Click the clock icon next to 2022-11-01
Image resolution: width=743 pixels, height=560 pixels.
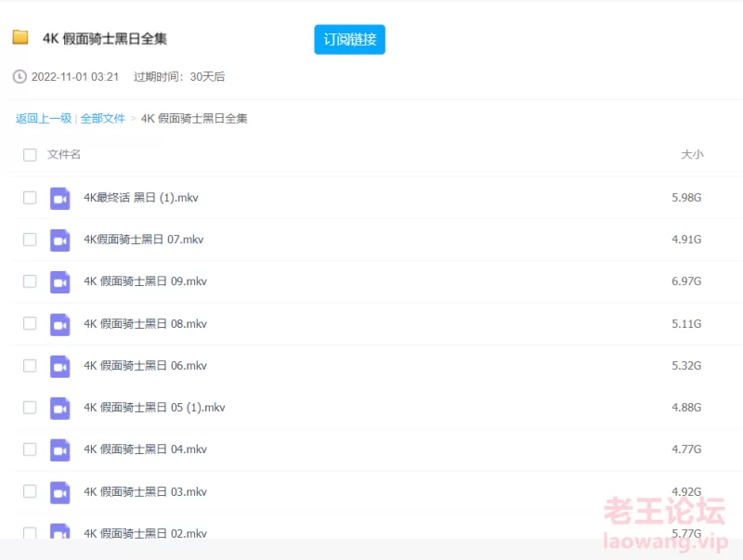[20, 76]
